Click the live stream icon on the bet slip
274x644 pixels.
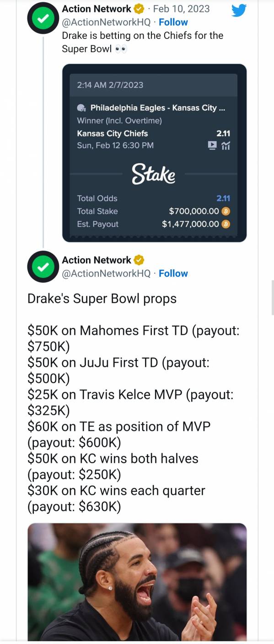212,145
